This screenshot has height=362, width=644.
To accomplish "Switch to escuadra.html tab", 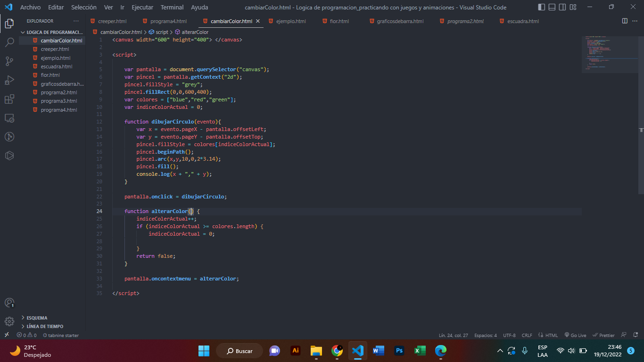I will 523,21.
